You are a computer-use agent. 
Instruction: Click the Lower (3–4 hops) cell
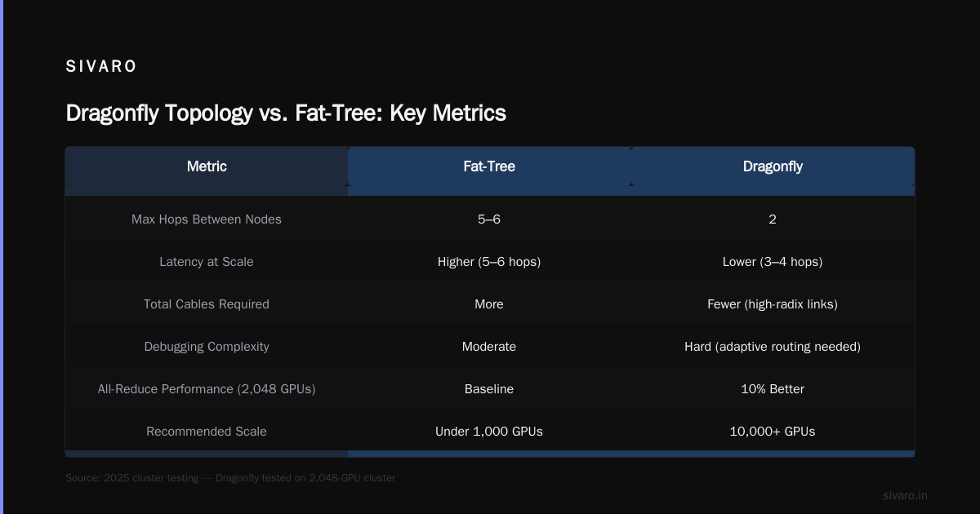773,262
